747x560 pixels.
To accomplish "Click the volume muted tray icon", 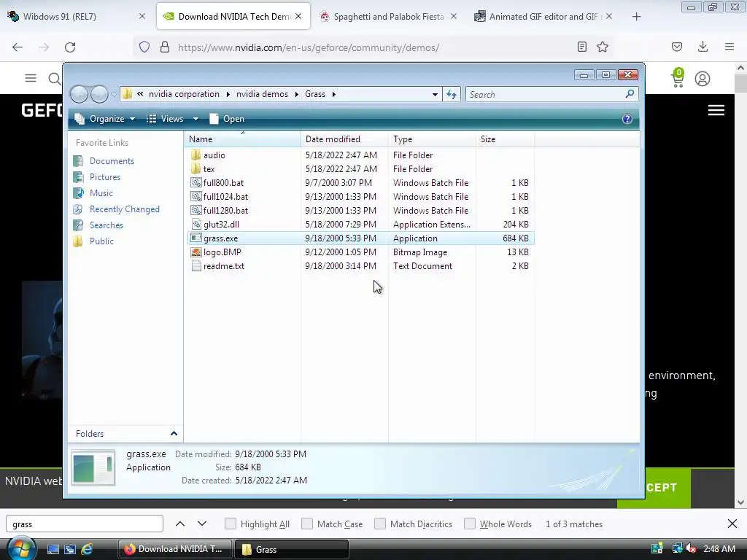I will [692, 549].
